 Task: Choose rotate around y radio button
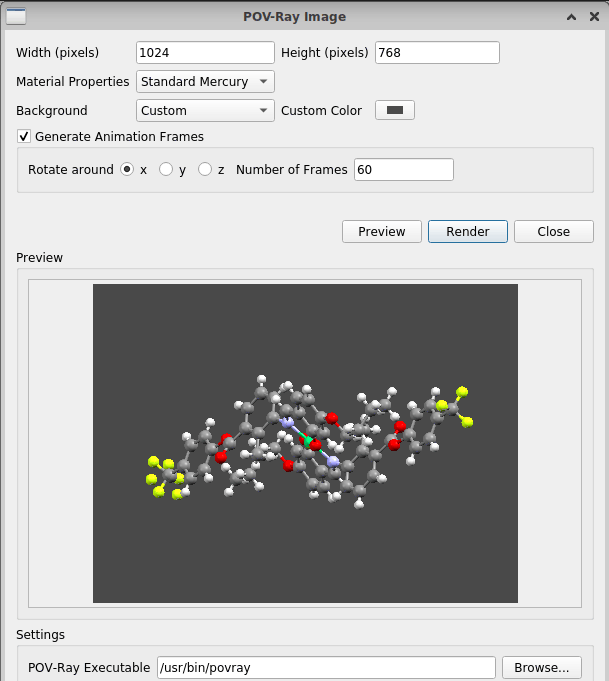pos(166,170)
